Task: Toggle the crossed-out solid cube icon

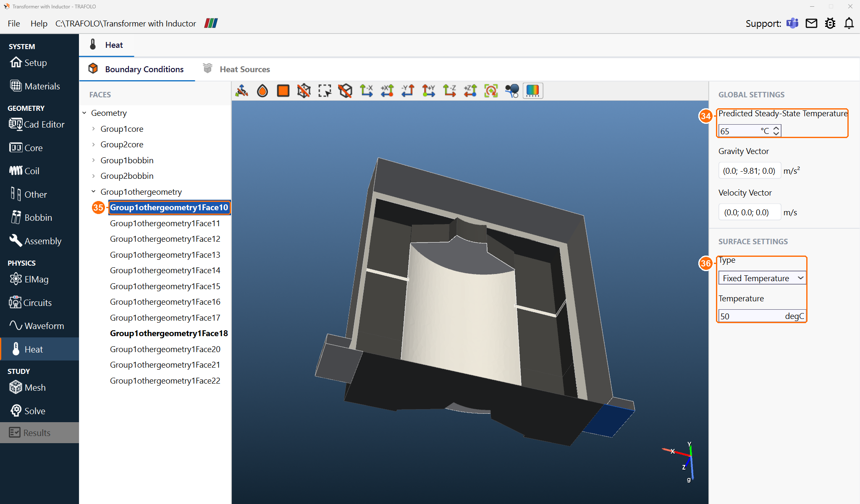Action: coord(346,91)
